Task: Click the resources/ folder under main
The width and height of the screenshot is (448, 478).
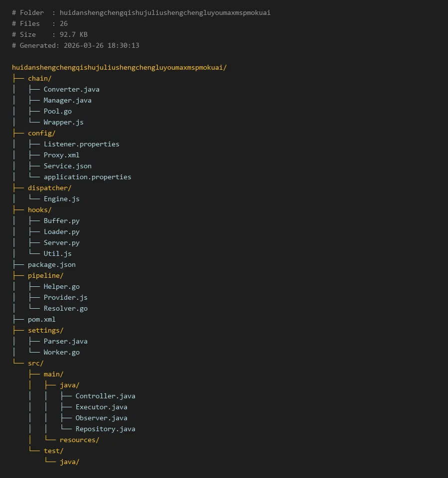Action: coord(79,440)
